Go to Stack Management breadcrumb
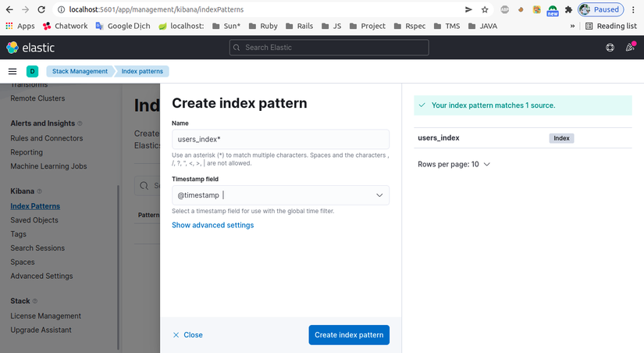 pyautogui.click(x=80, y=71)
